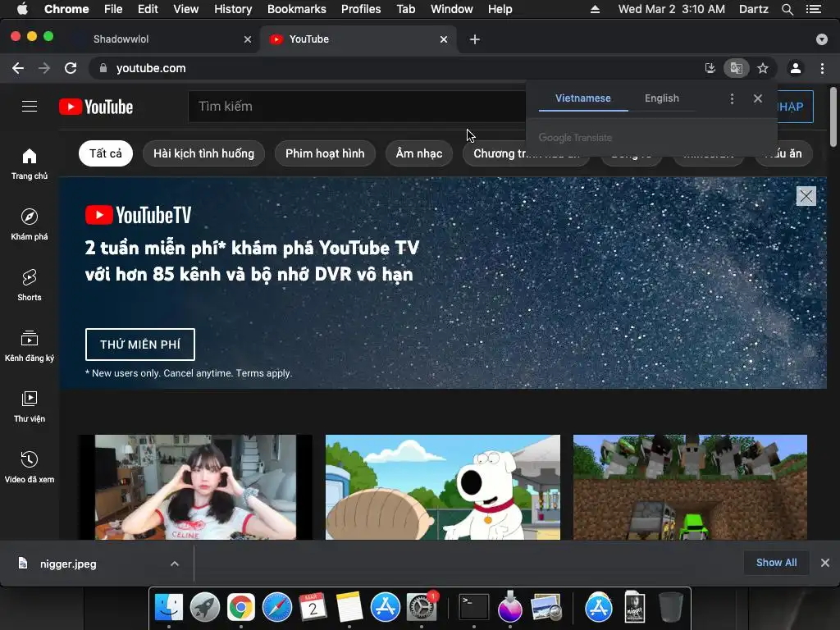Reload the YouTube page

click(x=71, y=68)
